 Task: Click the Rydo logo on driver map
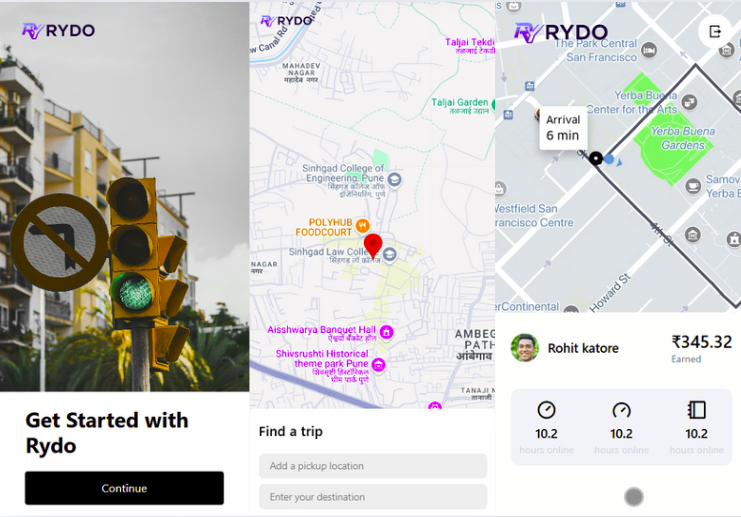pyautogui.click(x=560, y=33)
